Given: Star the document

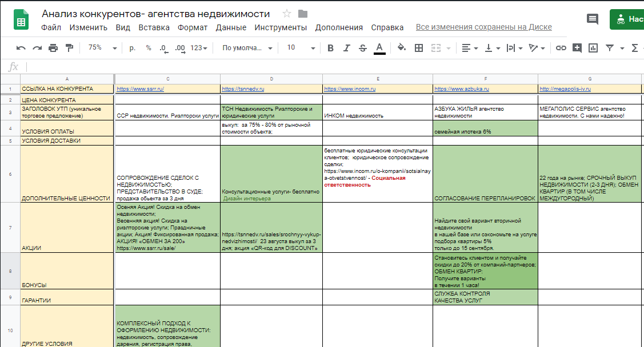Looking at the screenshot, I should pyautogui.click(x=287, y=14).
